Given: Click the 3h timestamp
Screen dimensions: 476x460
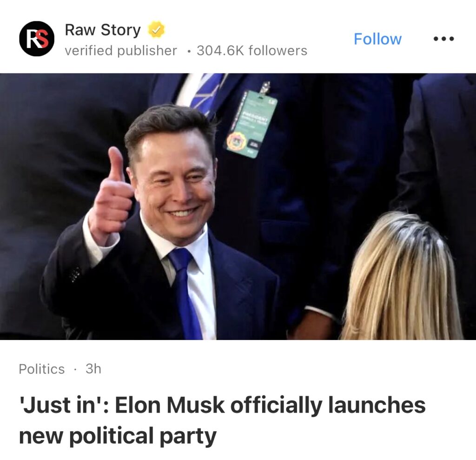Looking at the screenshot, I should pos(93,368).
